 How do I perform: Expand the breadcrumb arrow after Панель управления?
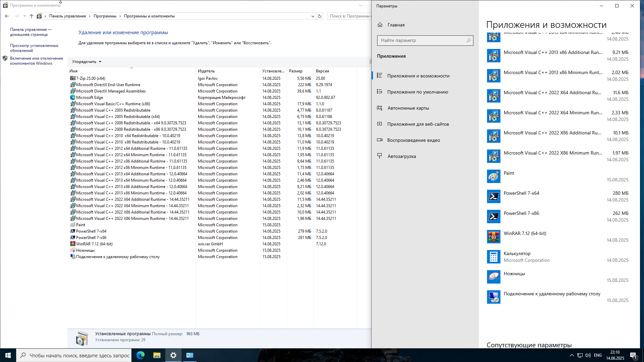(x=90, y=16)
